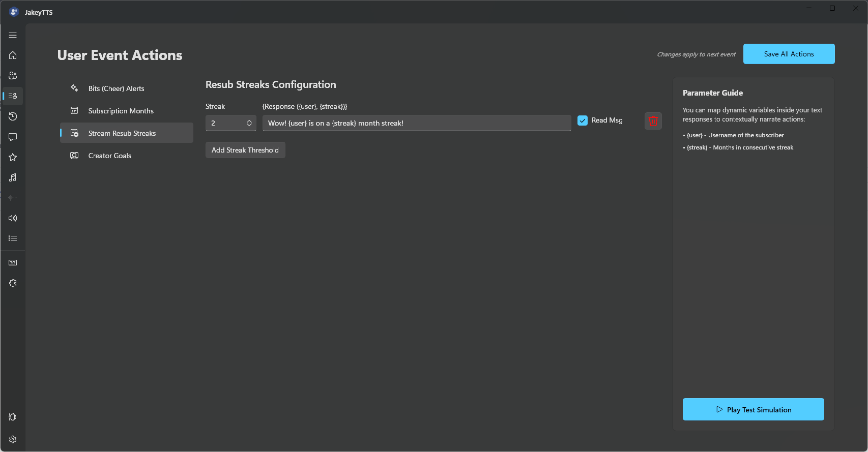The height and width of the screenshot is (452, 868).
Task: Click the Subscription Months calendar icon
Action: (x=74, y=110)
